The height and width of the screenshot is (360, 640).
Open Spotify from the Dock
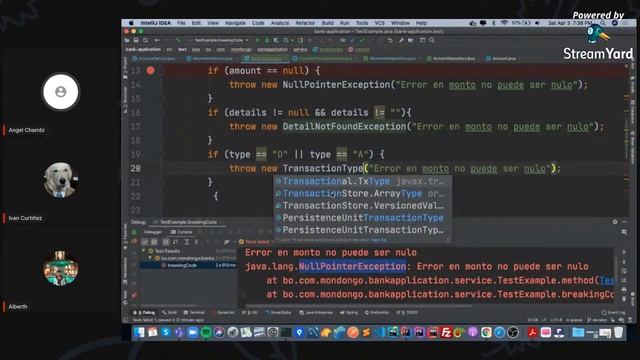click(206, 333)
